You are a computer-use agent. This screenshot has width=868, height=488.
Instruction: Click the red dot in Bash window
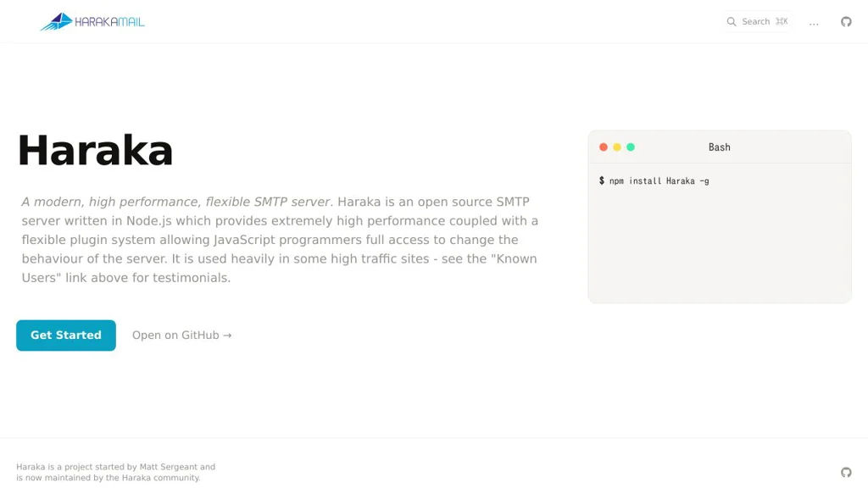604,147
